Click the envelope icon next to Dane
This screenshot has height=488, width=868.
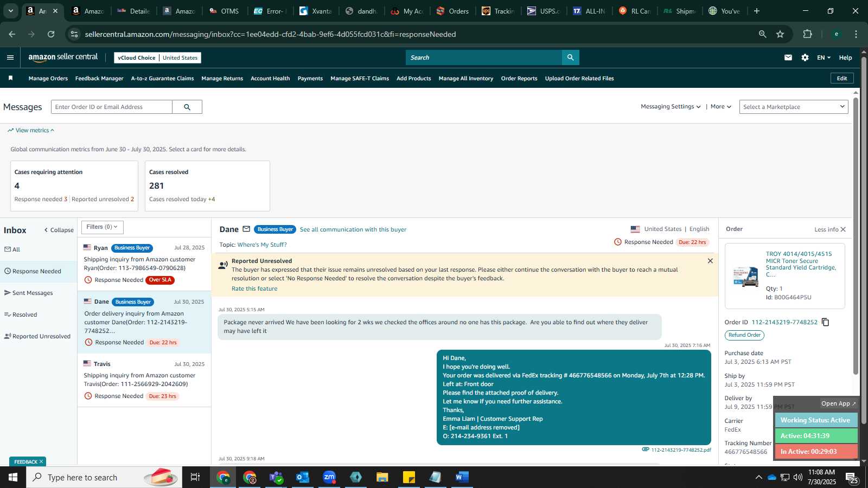[x=246, y=229]
